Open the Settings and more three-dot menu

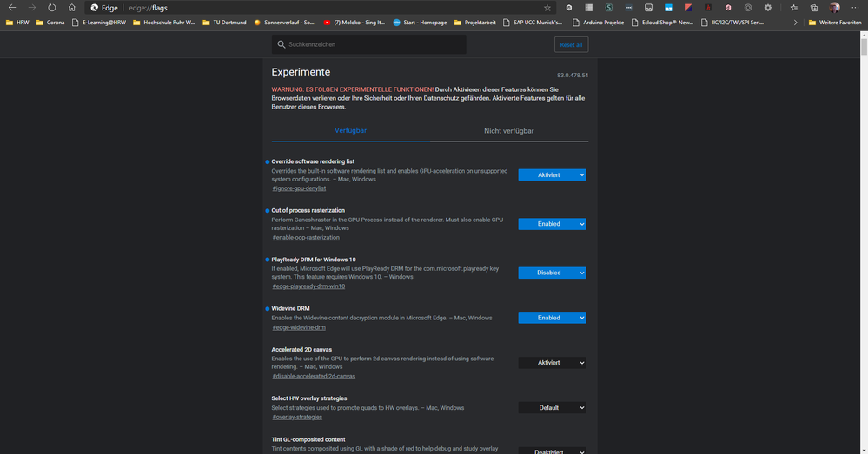(855, 8)
